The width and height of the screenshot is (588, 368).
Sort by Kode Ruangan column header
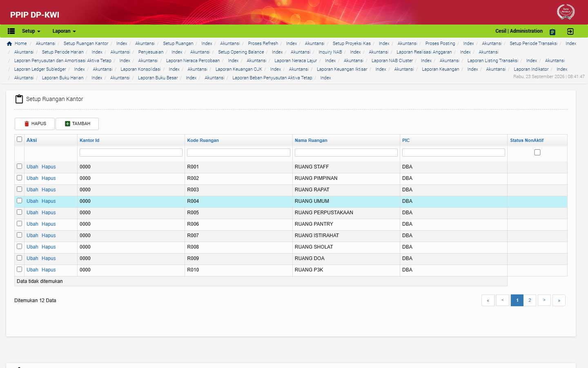point(203,140)
